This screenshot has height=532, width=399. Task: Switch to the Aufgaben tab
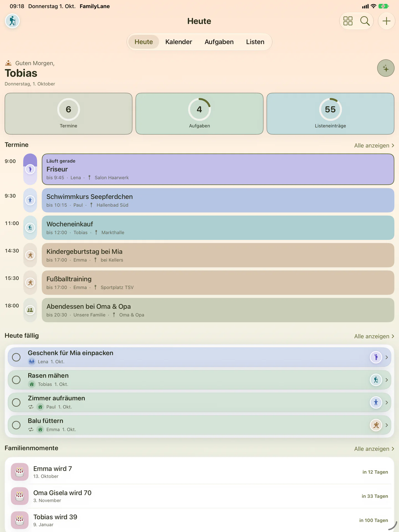point(219,42)
